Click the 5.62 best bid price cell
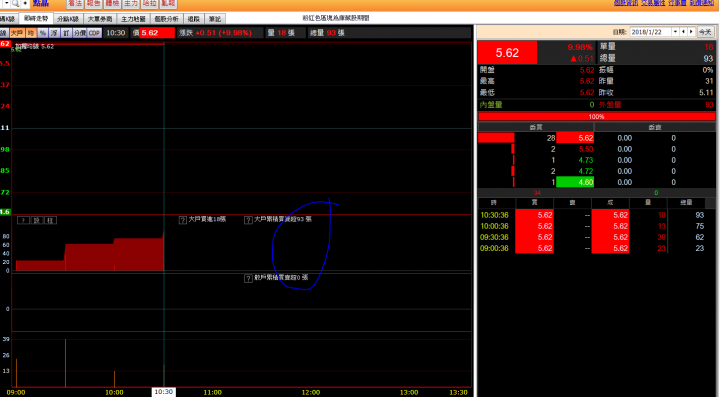This screenshot has height=397, width=720. (575, 138)
